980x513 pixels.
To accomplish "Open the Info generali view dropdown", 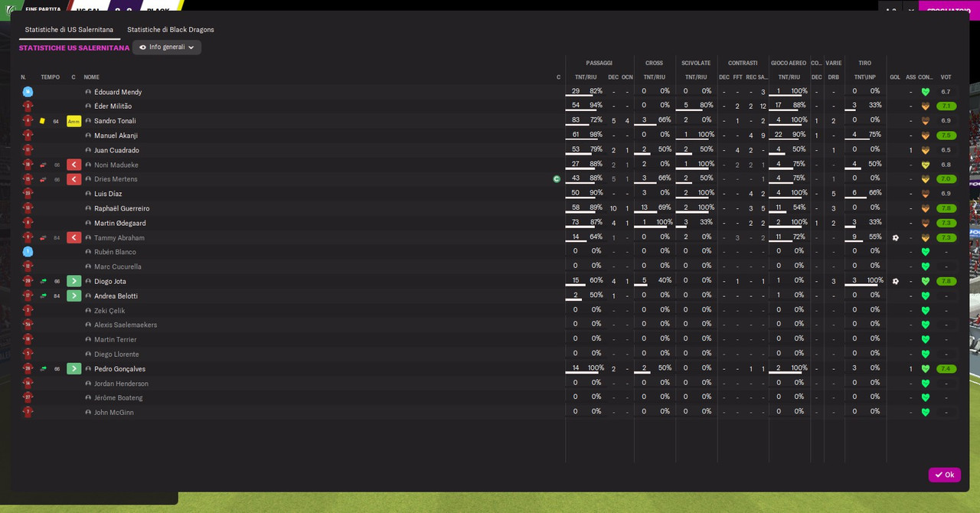I will [x=167, y=47].
